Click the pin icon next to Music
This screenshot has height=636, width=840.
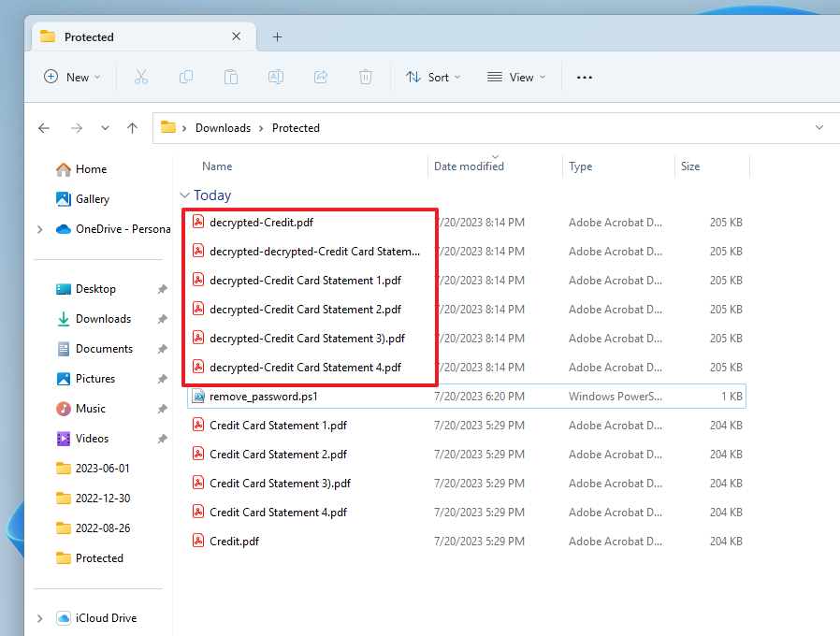tap(163, 410)
